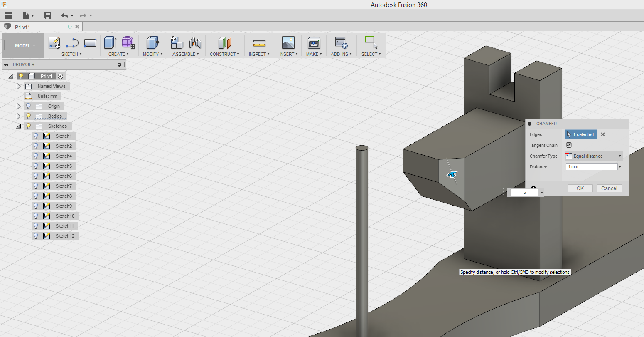
Task: Click the chamfer distance arrow manipulator
Action: [x=452, y=174]
